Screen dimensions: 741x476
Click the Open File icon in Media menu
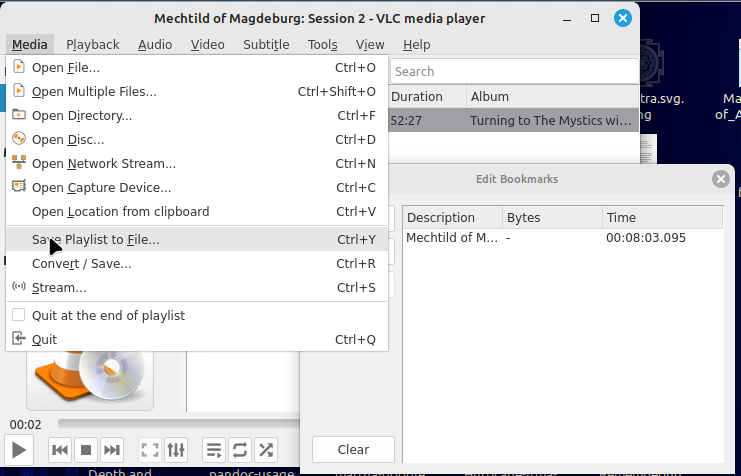click(19, 67)
